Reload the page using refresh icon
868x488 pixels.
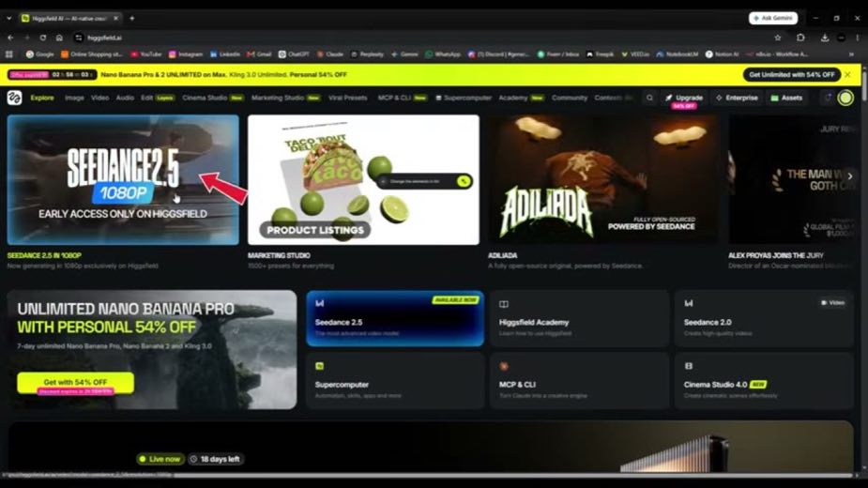tap(42, 38)
